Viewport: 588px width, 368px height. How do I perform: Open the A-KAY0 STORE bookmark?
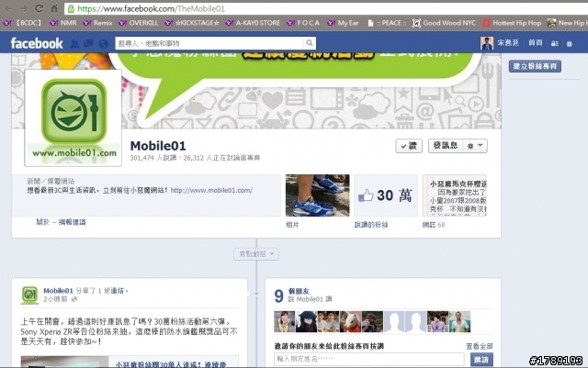254,23
